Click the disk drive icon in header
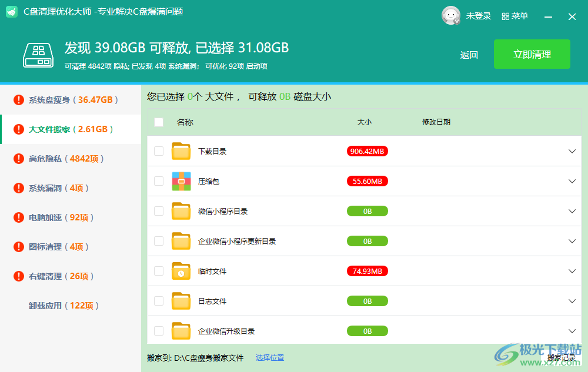 (x=38, y=55)
